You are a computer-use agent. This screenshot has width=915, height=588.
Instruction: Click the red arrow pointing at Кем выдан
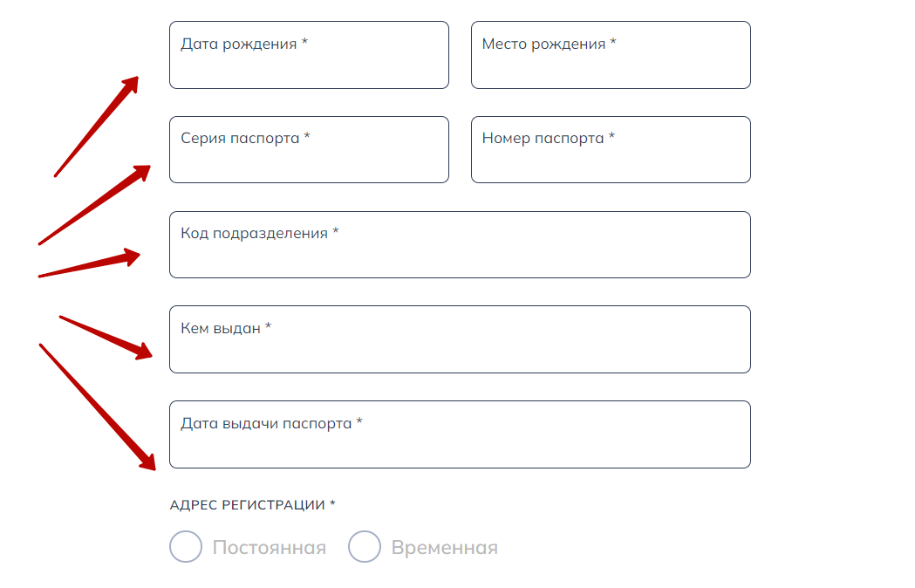pyautogui.click(x=106, y=336)
